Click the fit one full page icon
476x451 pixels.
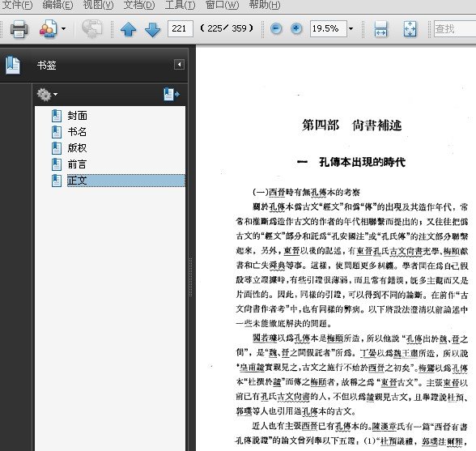[x=410, y=29]
